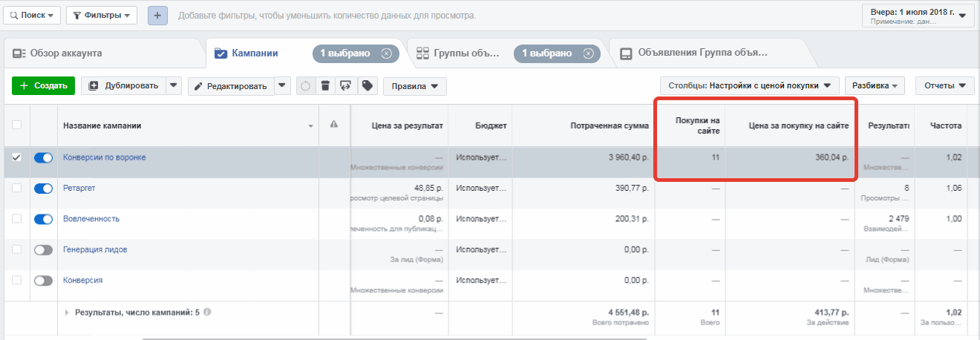Click the export/import icon next to trash
The height and width of the screenshot is (340, 980).
345,86
